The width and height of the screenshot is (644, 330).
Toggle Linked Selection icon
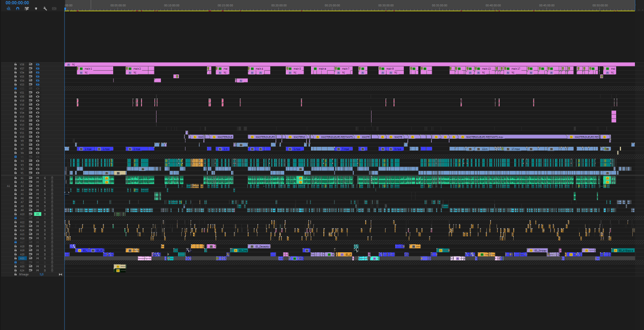(x=26, y=9)
